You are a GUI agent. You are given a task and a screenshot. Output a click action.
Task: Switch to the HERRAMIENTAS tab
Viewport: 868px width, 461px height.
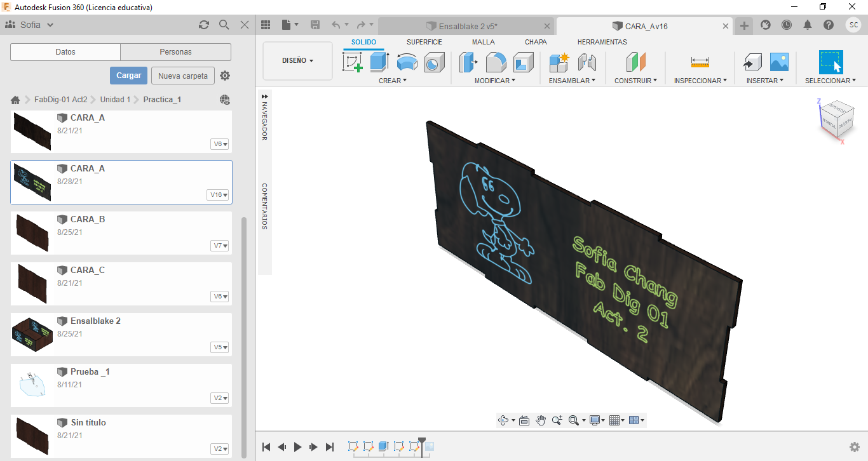pyautogui.click(x=602, y=42)
